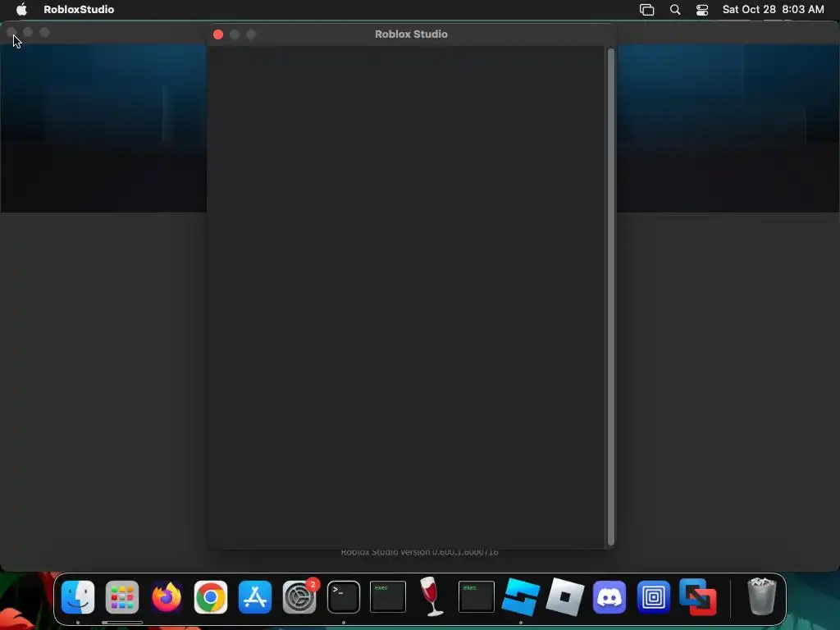Switch to Roblox Studio dock icon

[521, 597]
